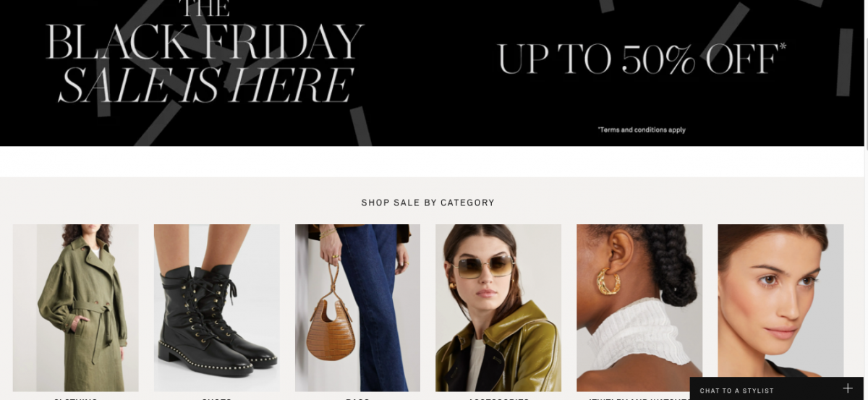Open the black lace-up boots Shoes category

coord(216,307)
